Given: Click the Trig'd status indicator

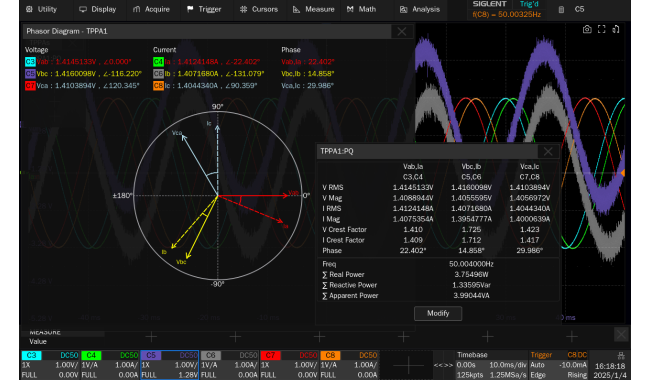Looking at the screenshot, I should [529, 4].
